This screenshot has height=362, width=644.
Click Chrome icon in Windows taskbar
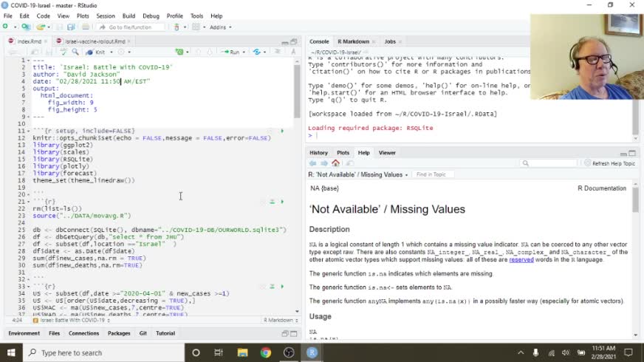point(266,352)
